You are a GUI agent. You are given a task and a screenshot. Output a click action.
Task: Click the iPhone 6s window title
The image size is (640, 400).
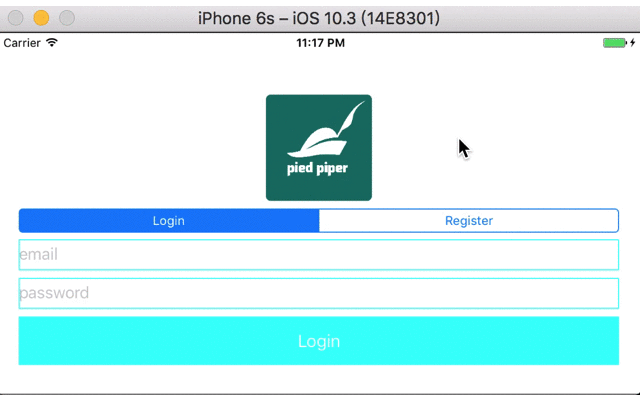pyautogui.click(x=318, y=17)
